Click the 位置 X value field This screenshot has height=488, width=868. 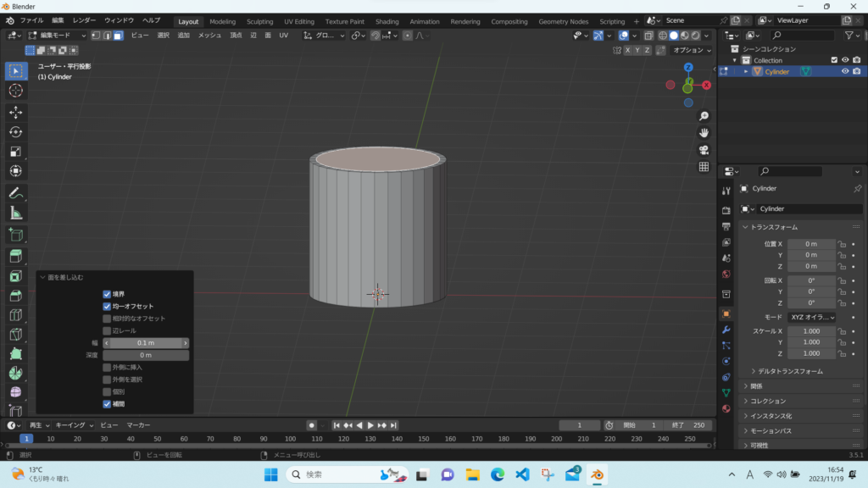point(811,244)
